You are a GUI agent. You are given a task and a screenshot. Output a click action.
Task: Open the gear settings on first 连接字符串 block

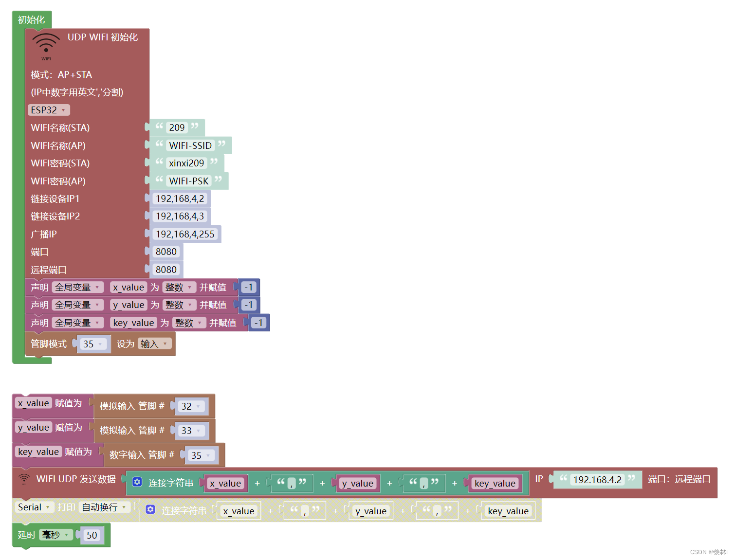click(x=137, y=482)
